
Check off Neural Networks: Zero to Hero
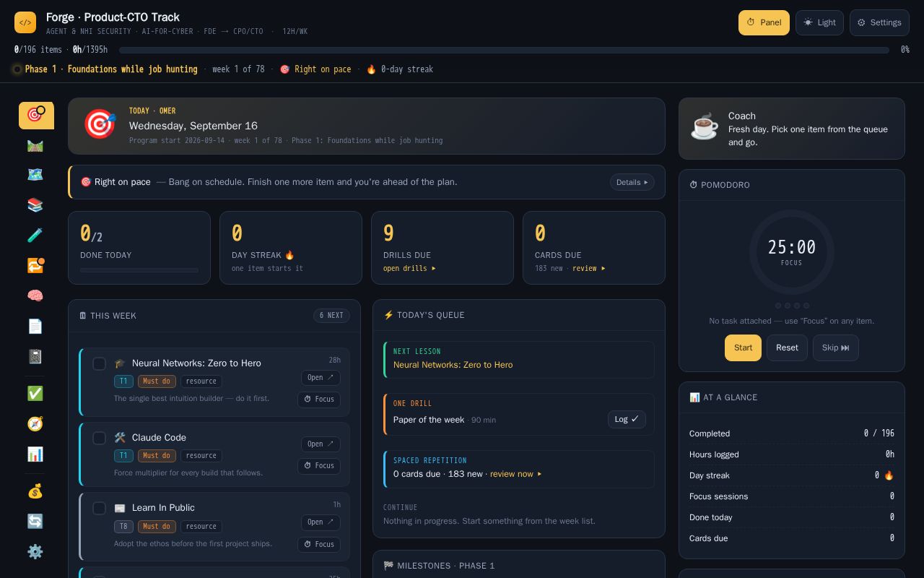point(100,363)
